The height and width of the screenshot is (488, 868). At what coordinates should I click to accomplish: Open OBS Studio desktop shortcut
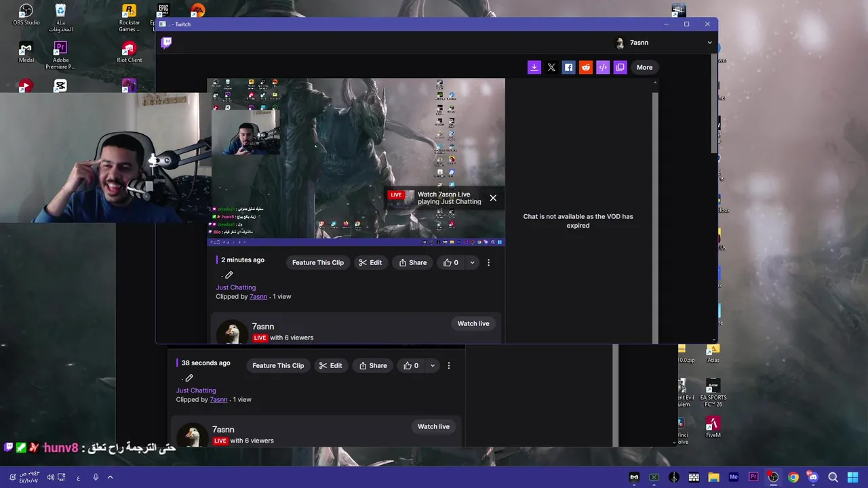(x=26, y=15)
